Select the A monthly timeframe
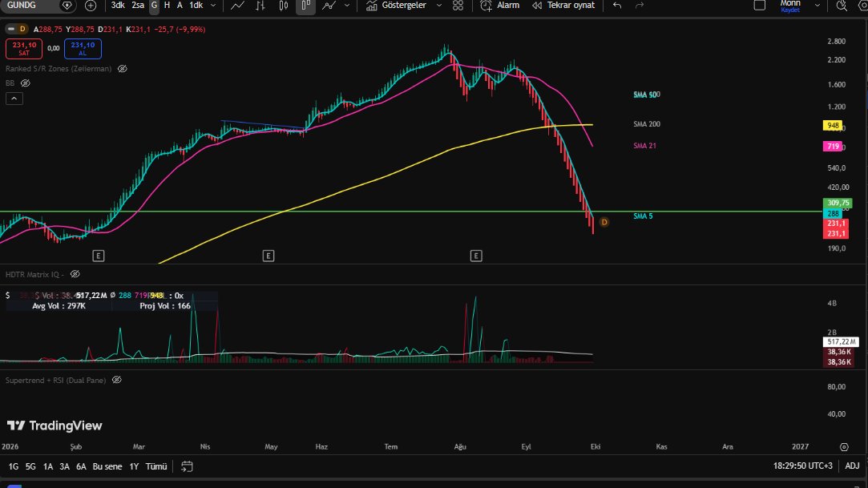 pos(180,6)
